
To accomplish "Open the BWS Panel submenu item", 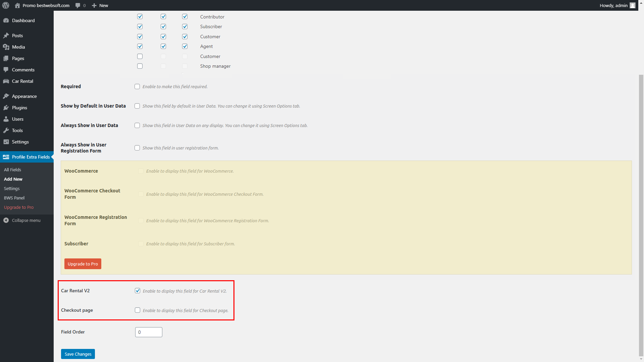I will pyautogui.click(x=14, y=198).
